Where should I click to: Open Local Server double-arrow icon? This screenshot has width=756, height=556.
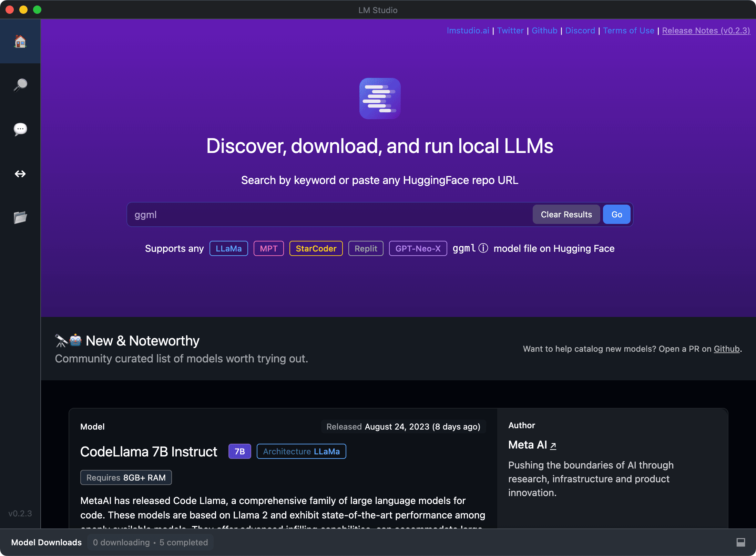tap(20, 174)
